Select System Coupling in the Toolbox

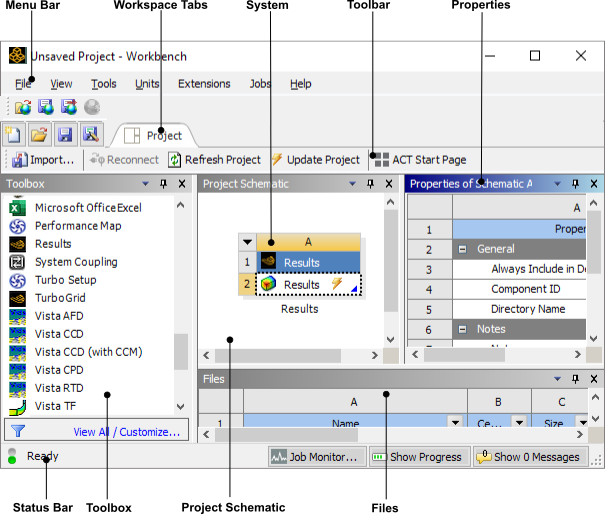coord(75,262)
